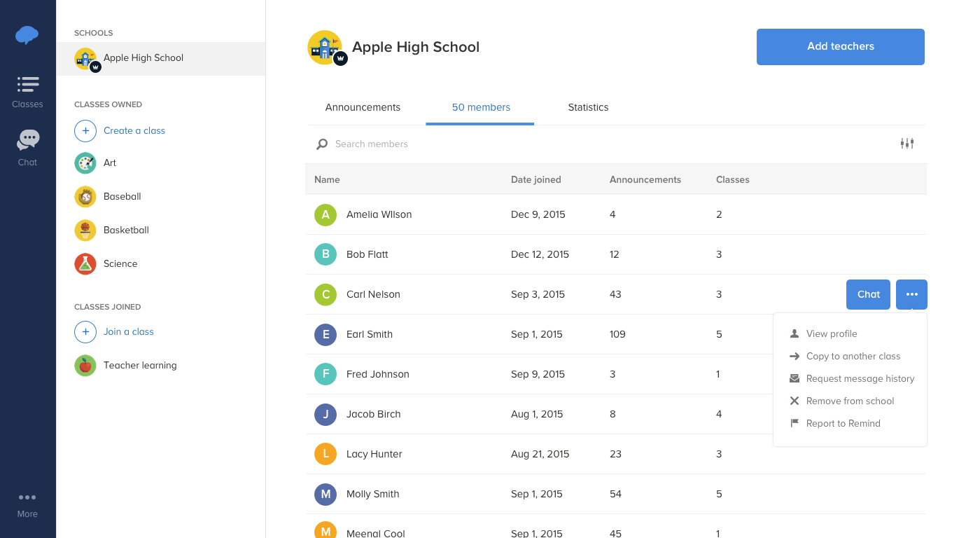Click the Basketball class label
Screen dimensions: 980x538
point(126,230)
